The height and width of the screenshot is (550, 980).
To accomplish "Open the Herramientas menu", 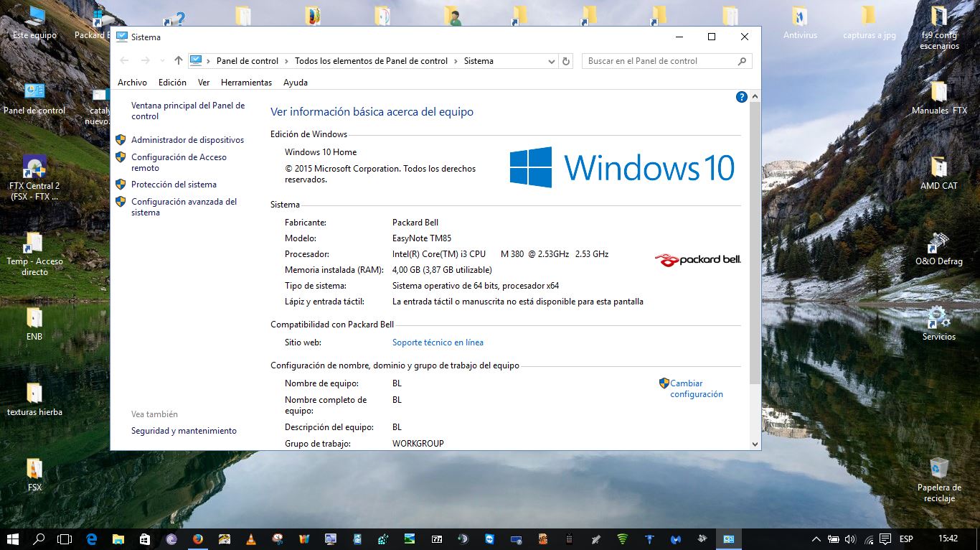I will (x=246, y=83).
